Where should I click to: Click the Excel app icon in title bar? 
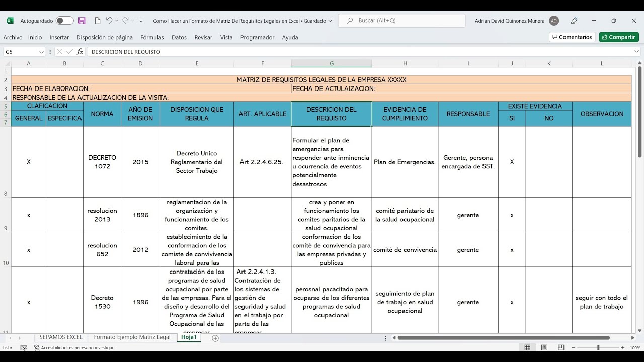pyautogui.click(x=10, y=21)
